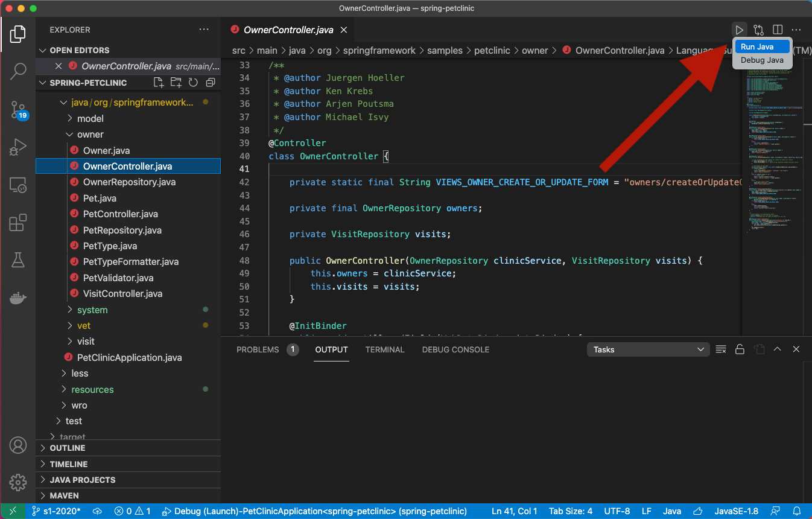Open the Run and Debug view

(x=17, y=147)
